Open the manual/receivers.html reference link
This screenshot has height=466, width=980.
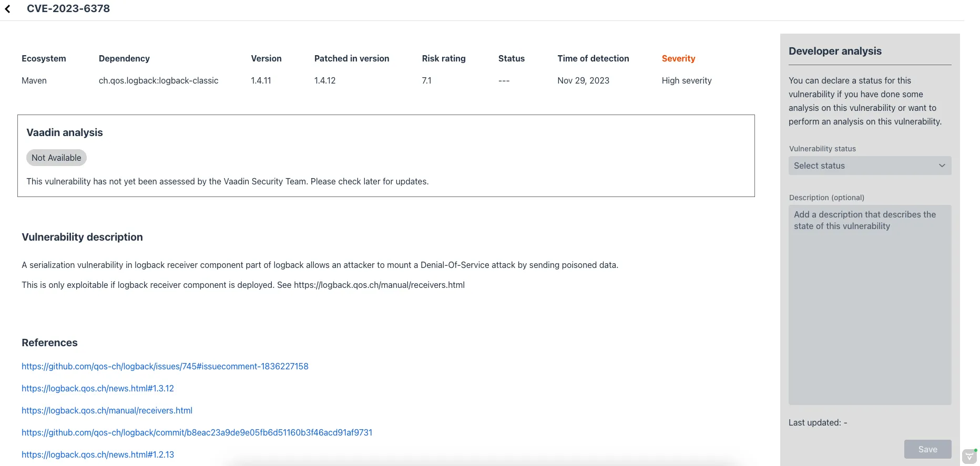[x=107, y=410]
